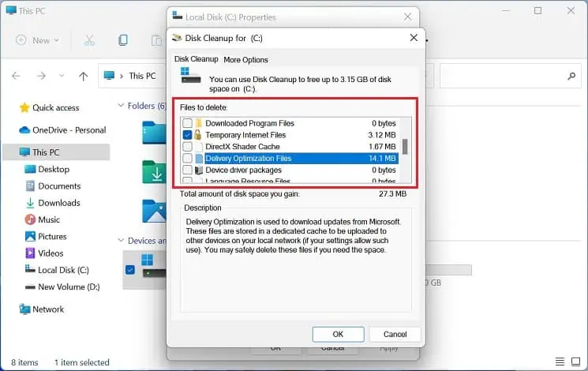Switch to large icons view in status bar
Viewport: 588px width, 371px height.
coord(575,362)
